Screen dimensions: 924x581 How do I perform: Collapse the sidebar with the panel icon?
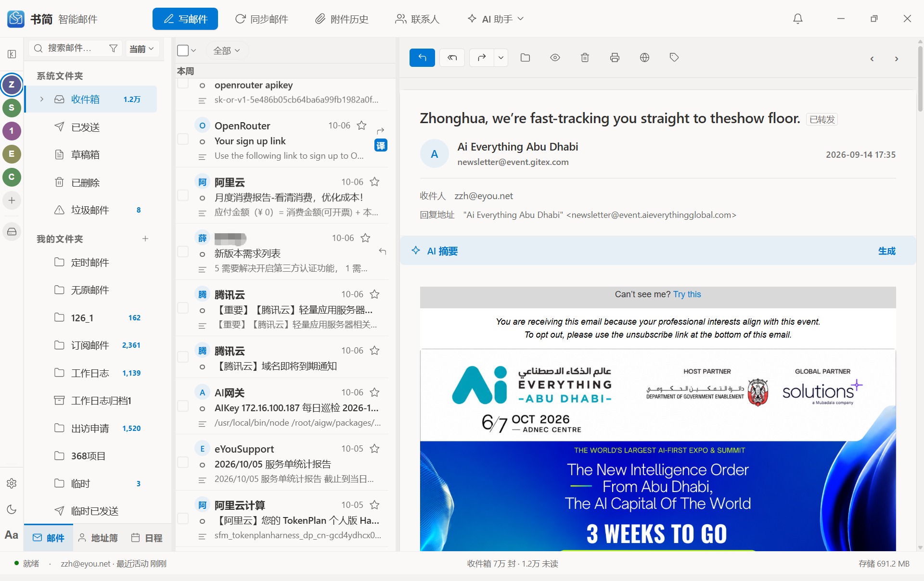pos(12,54)
